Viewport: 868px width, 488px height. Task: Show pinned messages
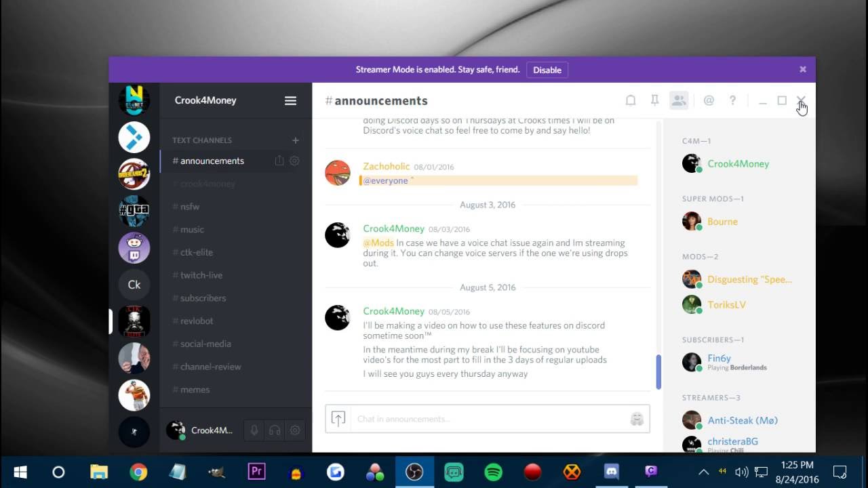pyautogui.click(x=654, y=100)
